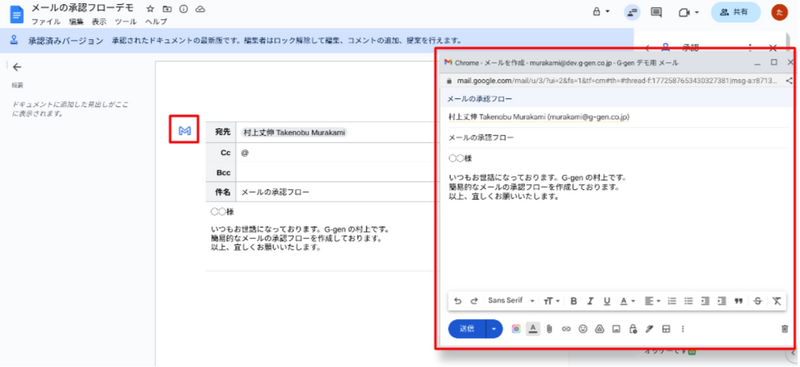Apply strikethrough in Gmail compose toolbar

[758, 301]
